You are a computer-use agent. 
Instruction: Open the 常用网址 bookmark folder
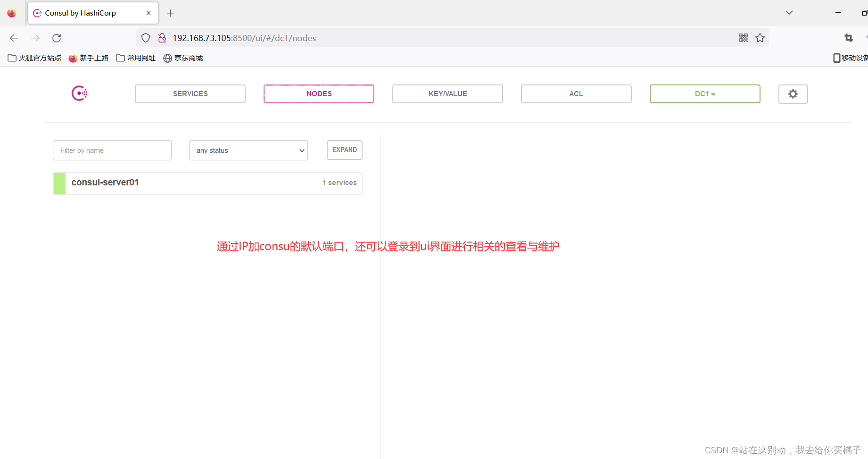click(136, 58)
